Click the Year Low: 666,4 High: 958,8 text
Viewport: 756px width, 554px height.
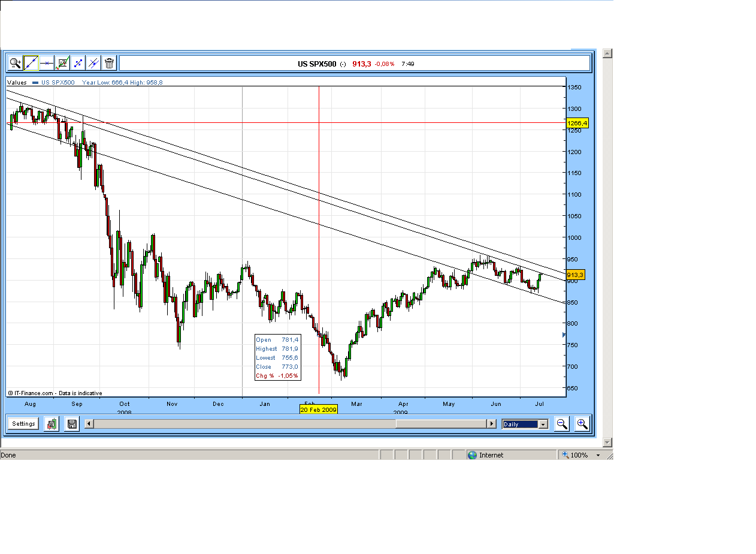click(x=122, y=83)
